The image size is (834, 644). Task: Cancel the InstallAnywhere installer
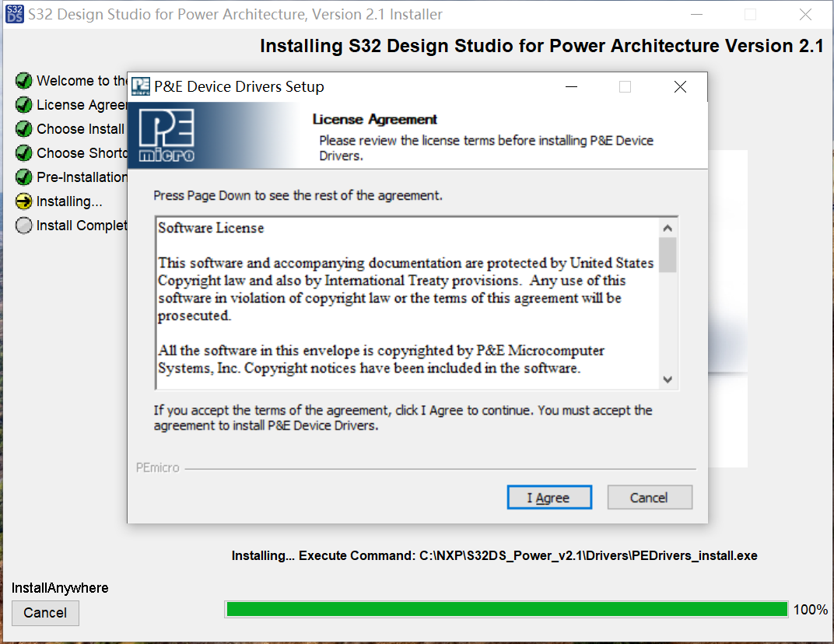pos(45,613)
